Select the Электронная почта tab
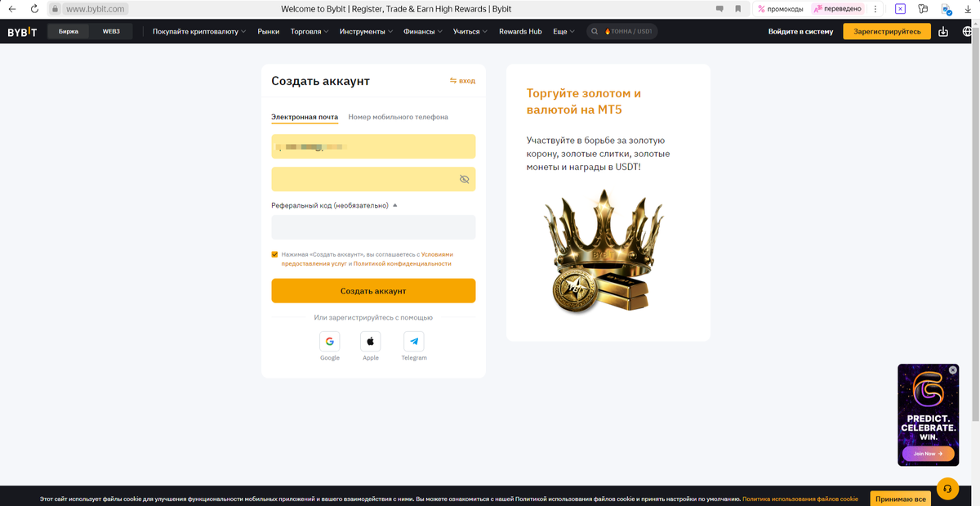This screenshot has height=506, width=980. 305,117
